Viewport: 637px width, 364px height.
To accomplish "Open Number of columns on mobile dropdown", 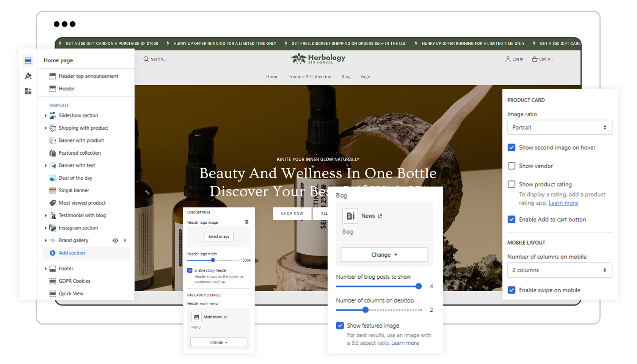I will [560, 270].
